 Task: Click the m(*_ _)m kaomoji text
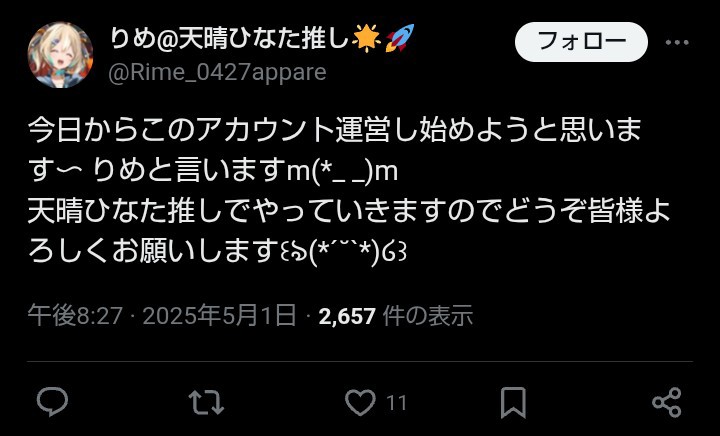coord(342,172)
